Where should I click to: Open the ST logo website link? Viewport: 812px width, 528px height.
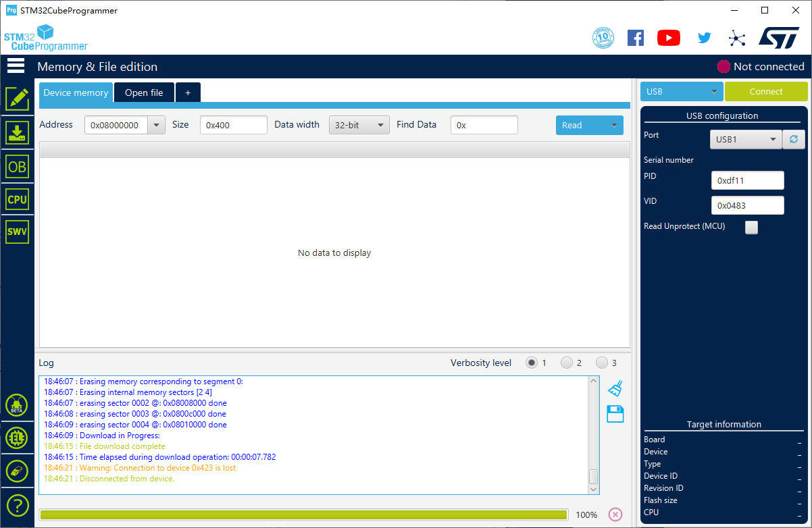tap(779, 38)
